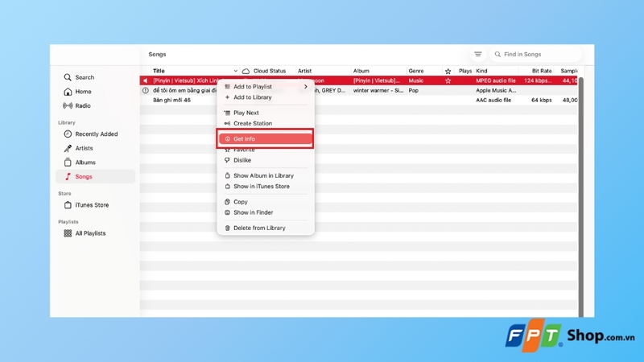
Task: Sort by Genre column header
Action: (x=416, y=71)
